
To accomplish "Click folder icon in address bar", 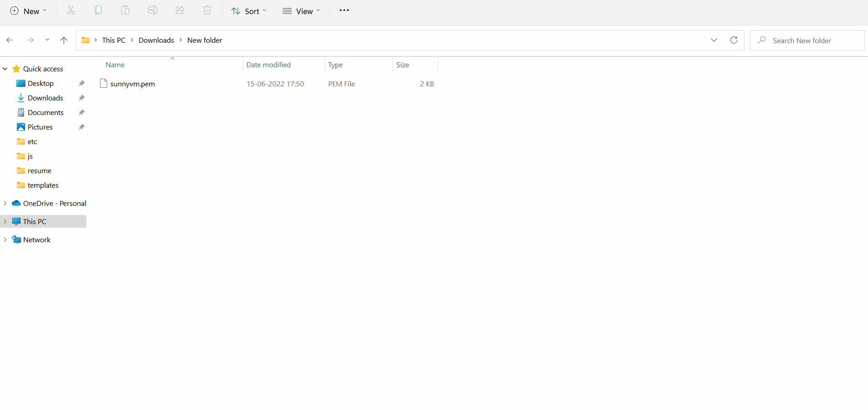I will pyautogui.click(x=85, y=40).
